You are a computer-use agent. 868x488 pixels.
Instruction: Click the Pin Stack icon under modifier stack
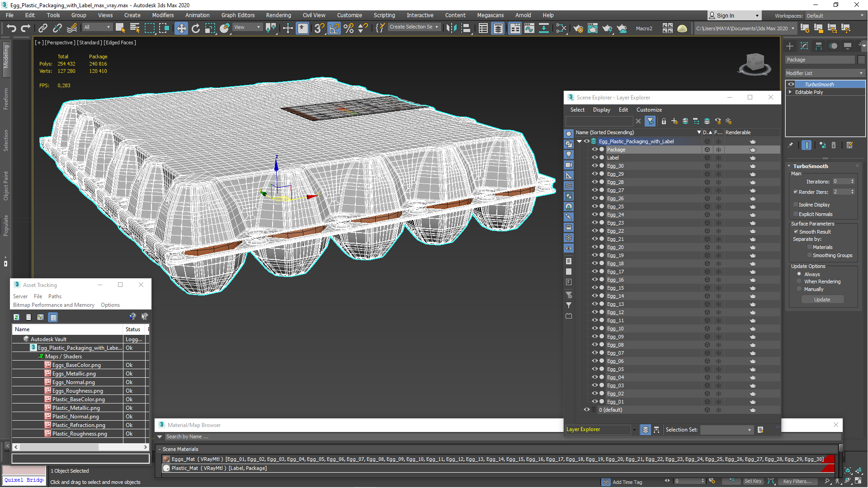click(x=790, y=145)
